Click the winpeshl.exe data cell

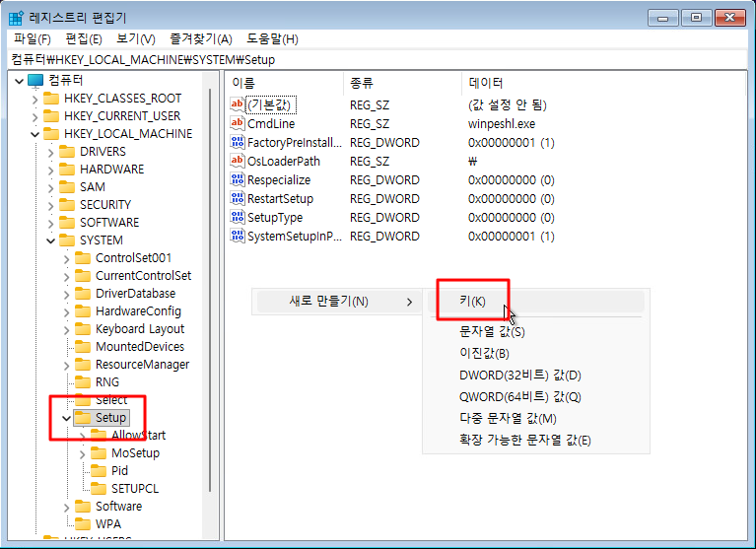(x=502, y=124)
